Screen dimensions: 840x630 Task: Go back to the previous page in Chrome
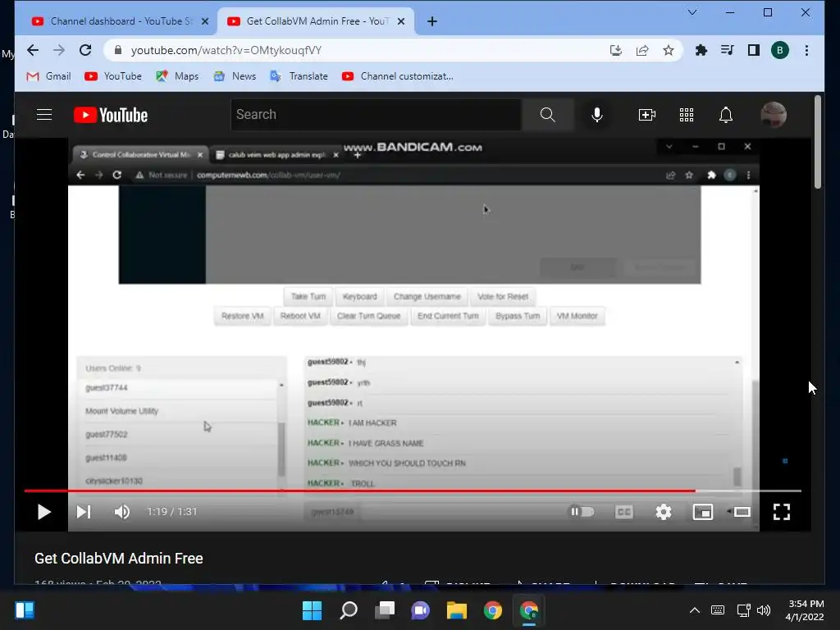[33, 50]
